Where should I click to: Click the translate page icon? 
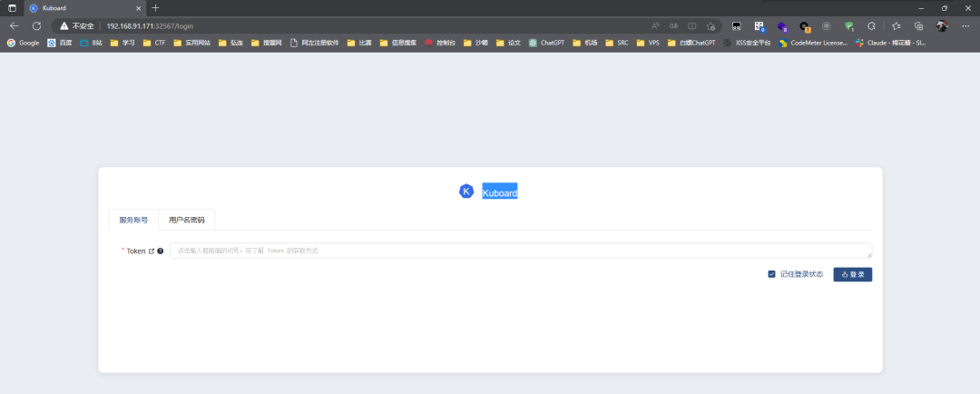pyautogui.click(x=673, y=26)
